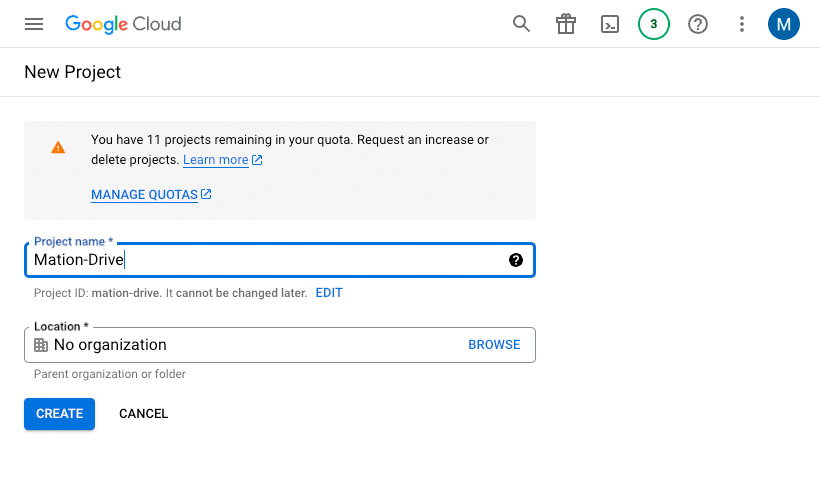Click the organization building icon
The width and height of the screenshot is (820, 498).
(x=41, y=345)
